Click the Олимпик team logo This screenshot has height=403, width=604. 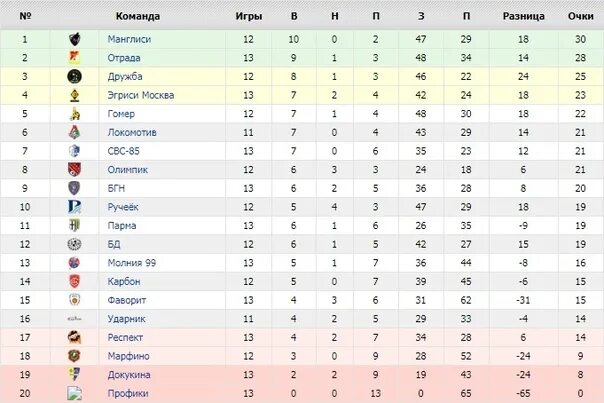(73, 170)
